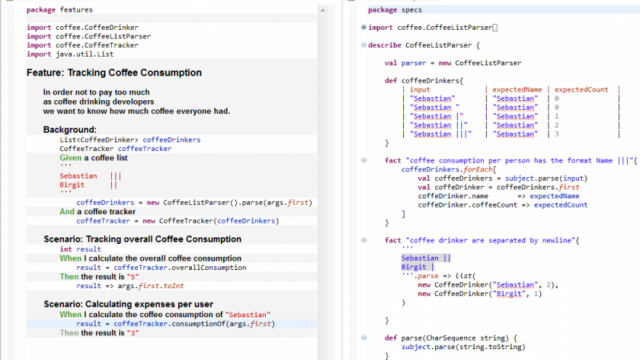
Task: Click the highlighted 'Sebastian ||' in specs editor
Action: coord(426,258)
